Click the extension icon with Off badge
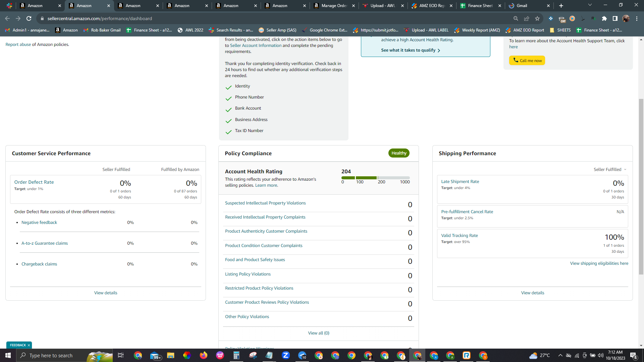This screenshot has width=644, height=362. [x=562, y=19]
